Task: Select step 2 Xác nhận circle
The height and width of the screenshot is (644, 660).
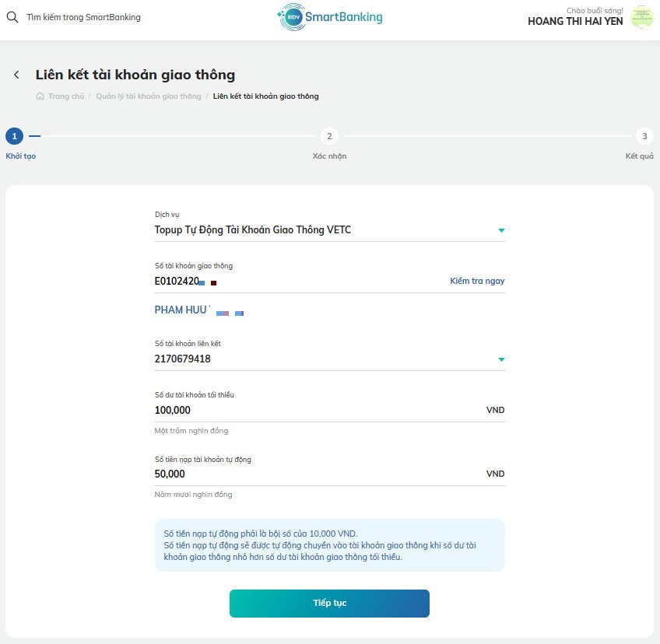Action: (329, 136)
